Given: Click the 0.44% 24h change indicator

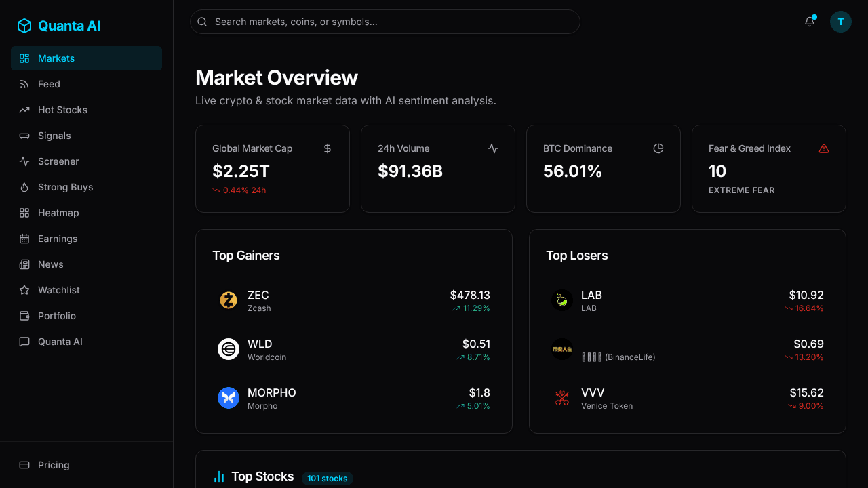Looking at the screenshot, I should click(239, 190).
